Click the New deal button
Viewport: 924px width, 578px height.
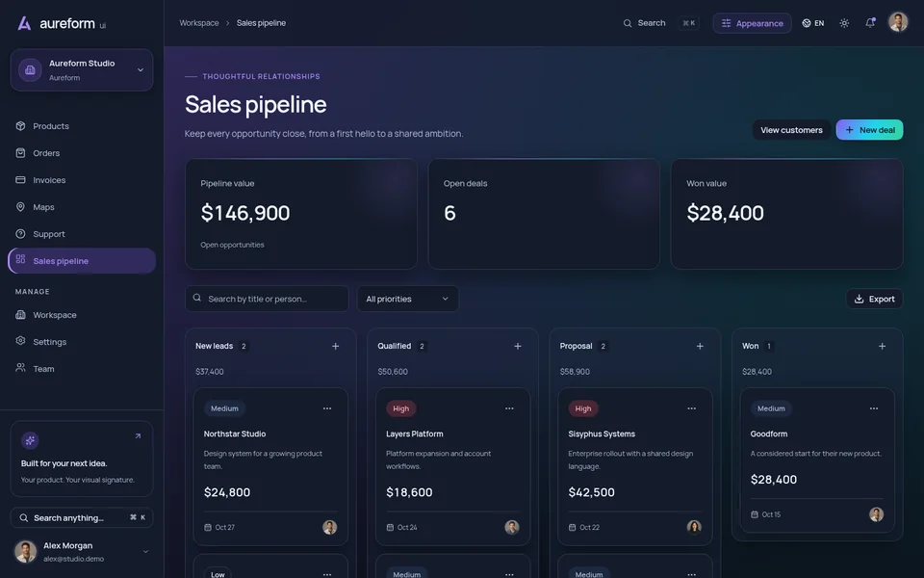coord(869,130)
